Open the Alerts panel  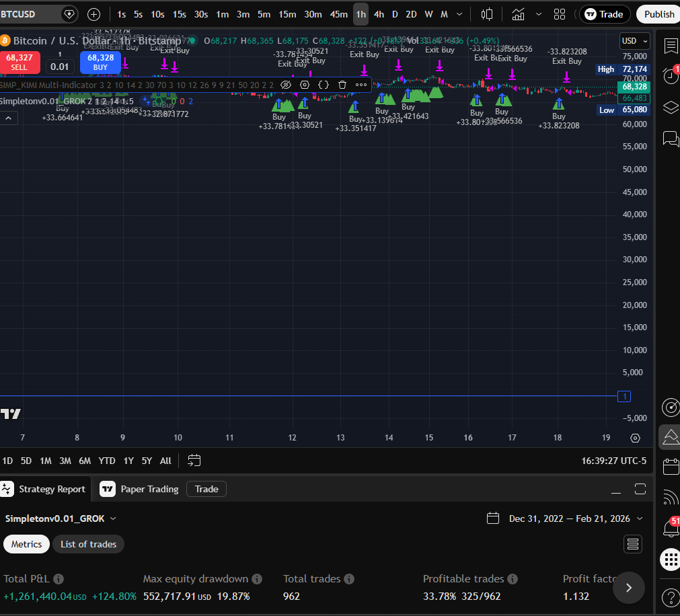670,76
